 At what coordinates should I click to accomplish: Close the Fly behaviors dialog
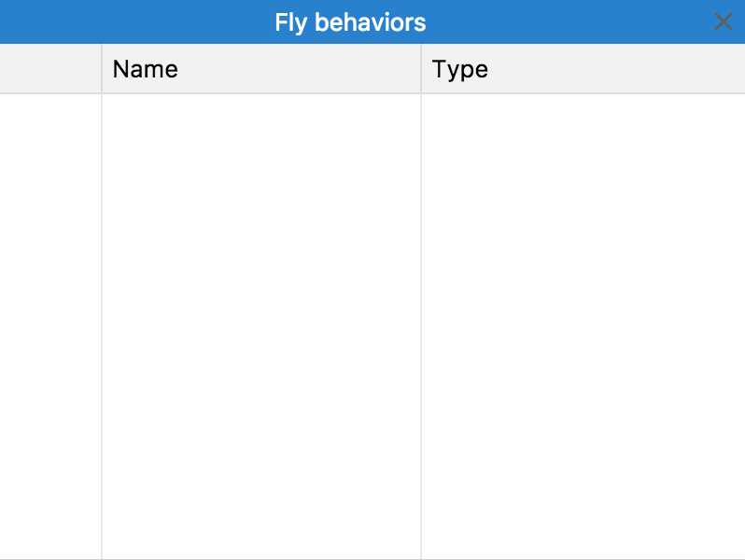(723, 21)
